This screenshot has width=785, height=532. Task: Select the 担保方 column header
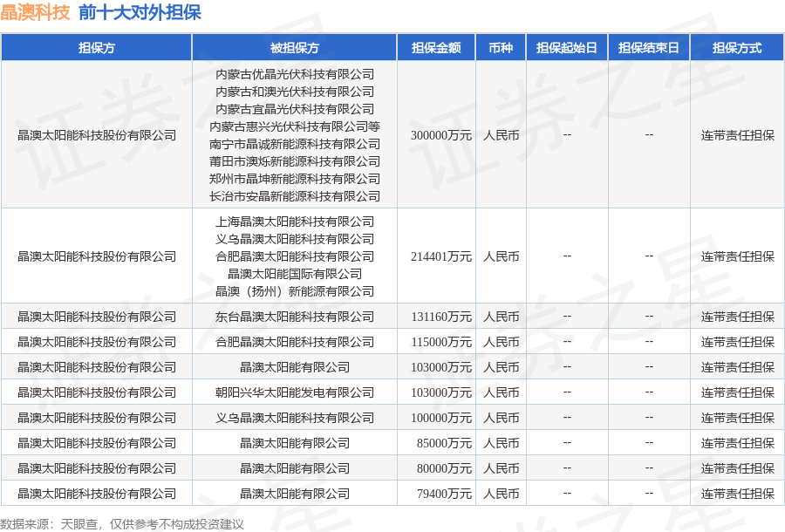point(97,48)
